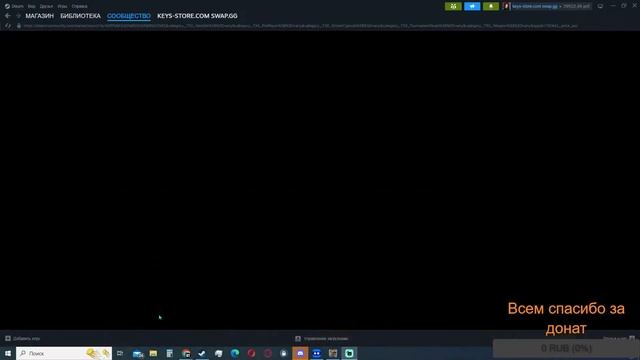
Task: Open the friends and chat icon at the bottom right
Action: (632, 338)
